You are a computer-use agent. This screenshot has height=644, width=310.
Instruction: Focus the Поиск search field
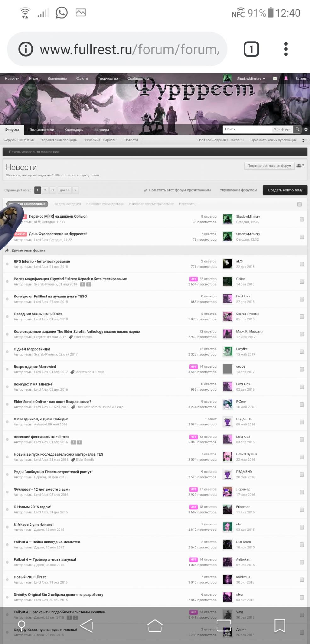[x=247, y=129]
